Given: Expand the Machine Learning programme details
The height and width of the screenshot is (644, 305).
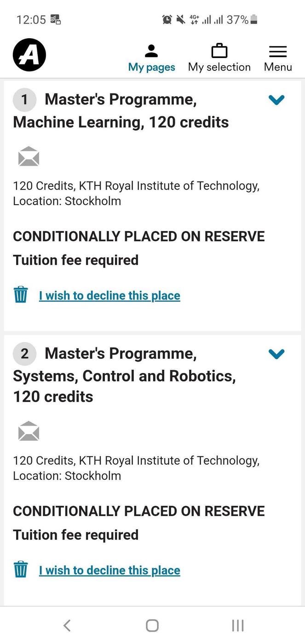Looking at the screenshot, I should [x=276, y=100].
